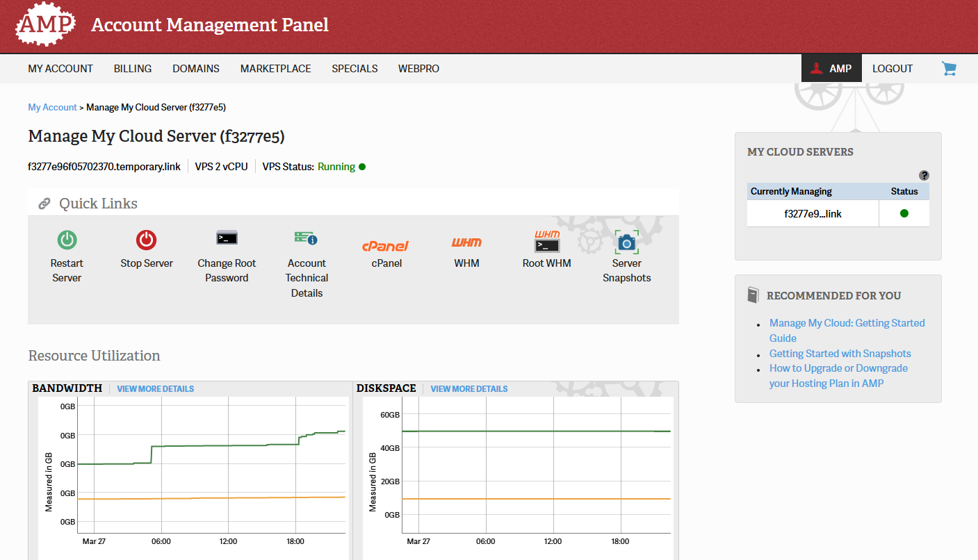The image size is (978, 560).
Task: Click the MY CLOUD SERVERS heading
Action: click(800, 151)
